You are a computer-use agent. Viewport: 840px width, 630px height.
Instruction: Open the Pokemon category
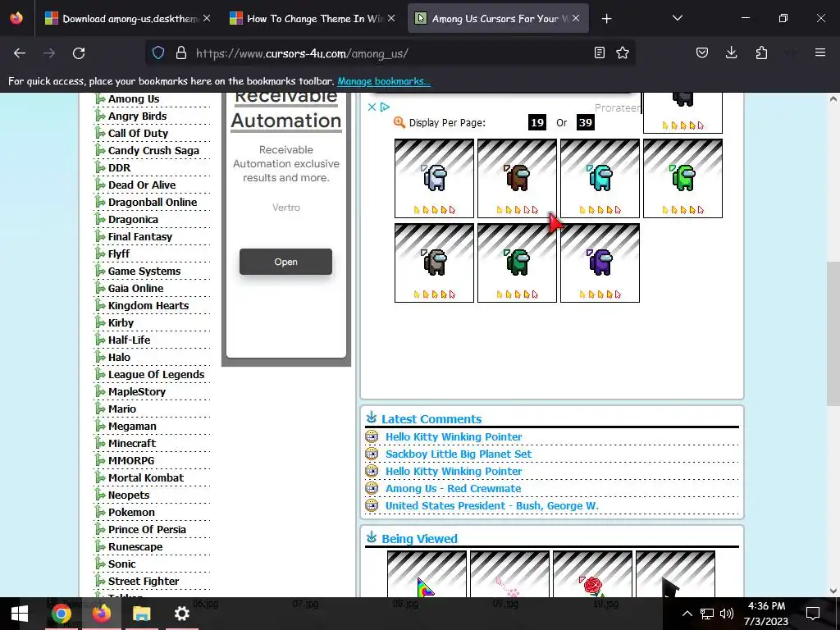tap(131, 512)
